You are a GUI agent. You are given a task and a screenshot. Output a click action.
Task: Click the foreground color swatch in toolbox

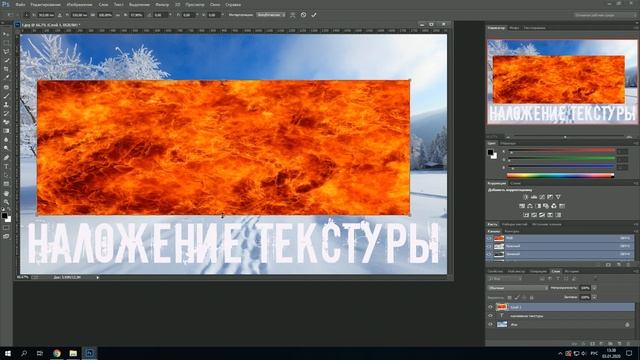pyautogui.click(x=4, y=215)
